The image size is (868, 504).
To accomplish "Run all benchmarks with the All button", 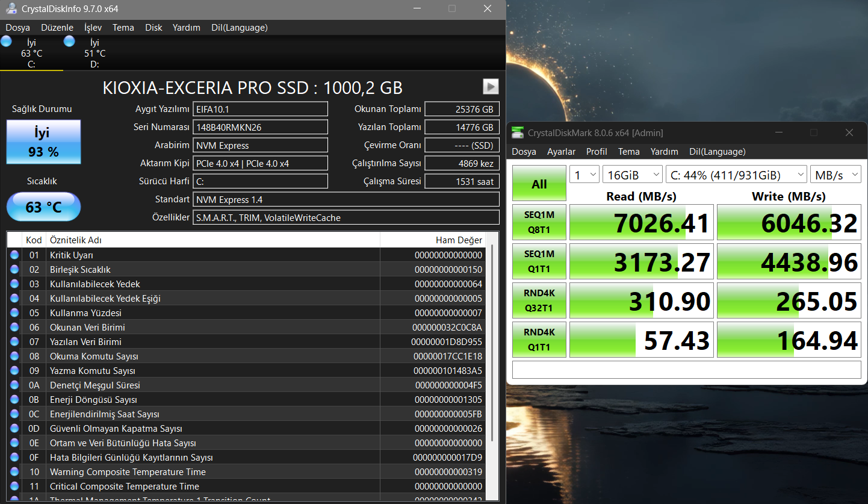I will point(539,184).
